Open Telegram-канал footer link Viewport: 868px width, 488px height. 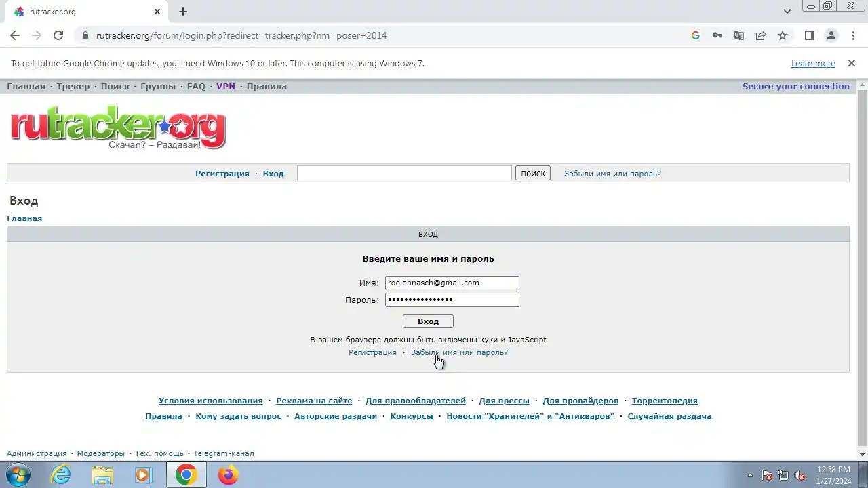point(224,453)
